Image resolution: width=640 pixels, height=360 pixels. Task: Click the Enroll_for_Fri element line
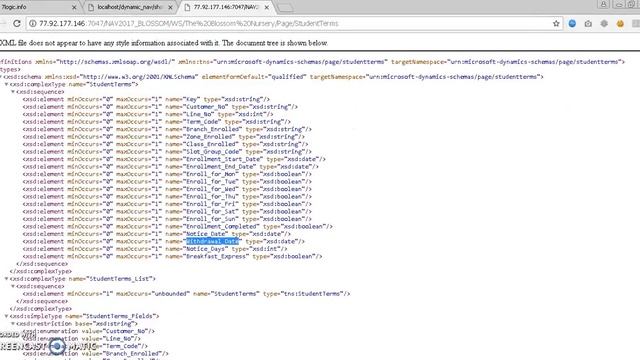pyautogui.click(x=167, y=204)
